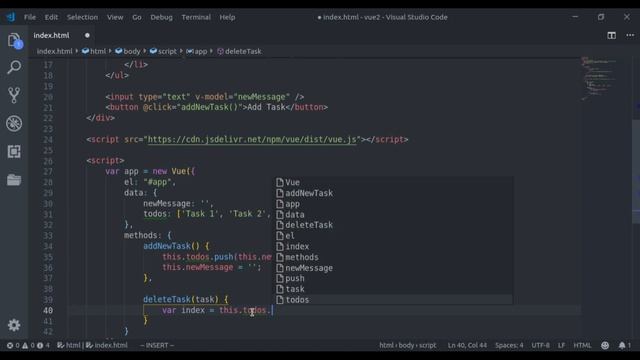Open the Manage gear icon
The width and height of the screenshot is (640, 360).
click(14, 325)
